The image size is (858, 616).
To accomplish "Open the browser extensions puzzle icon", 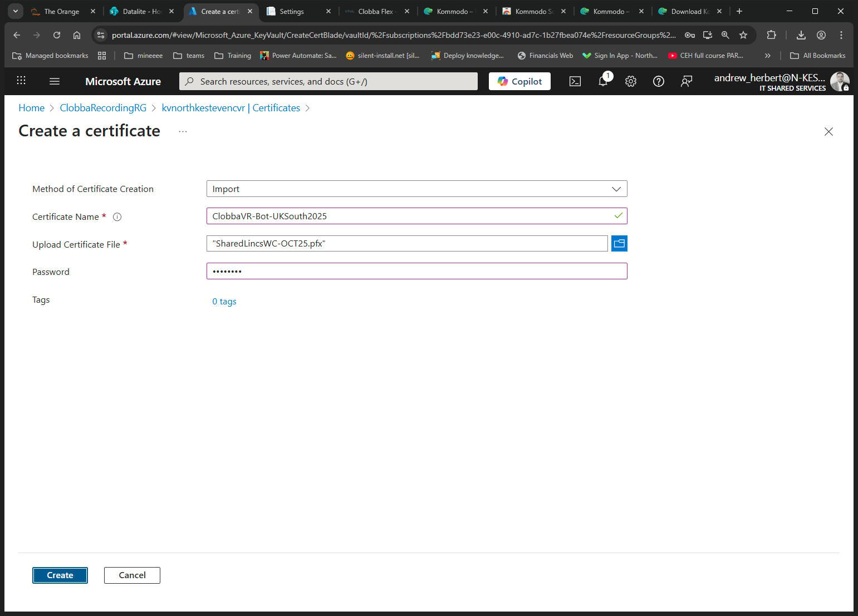I will [x=771, y=35].
